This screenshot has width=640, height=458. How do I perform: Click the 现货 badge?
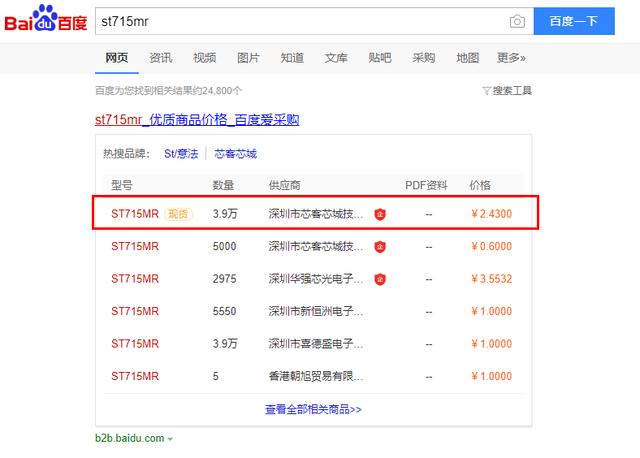point(178,214)
